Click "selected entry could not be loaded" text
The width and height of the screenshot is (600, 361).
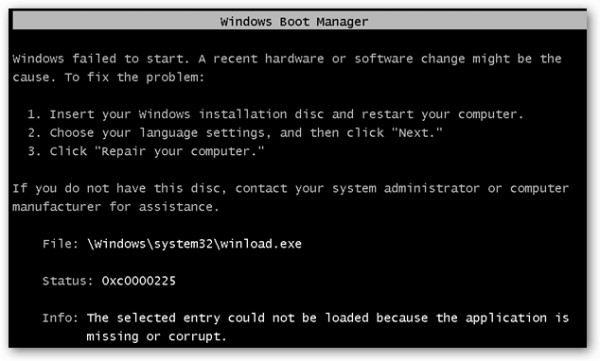pyautogui.click(x=245, y=318)
